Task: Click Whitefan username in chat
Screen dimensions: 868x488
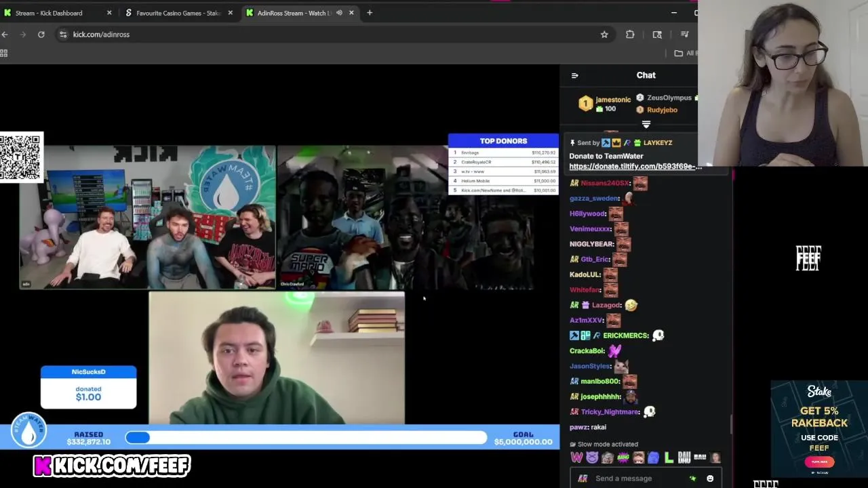Action: pos(585,290)
